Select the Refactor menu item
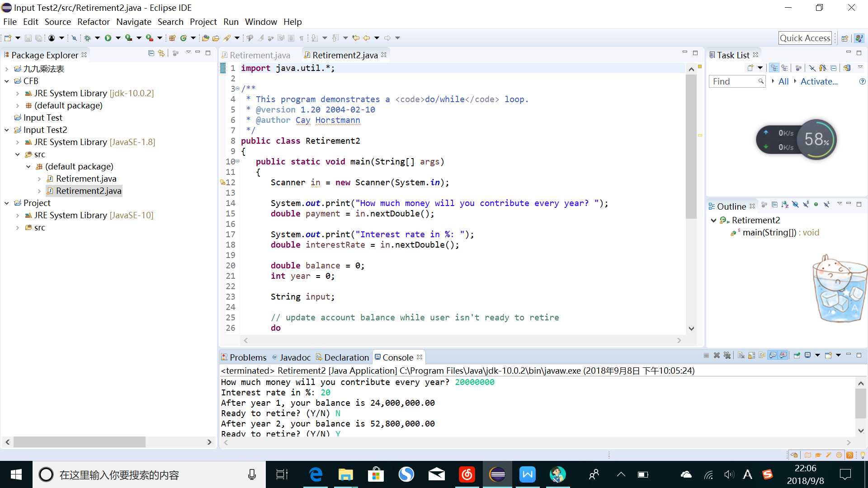Viewport: 868px width, 488px height. tap(94, 21)
